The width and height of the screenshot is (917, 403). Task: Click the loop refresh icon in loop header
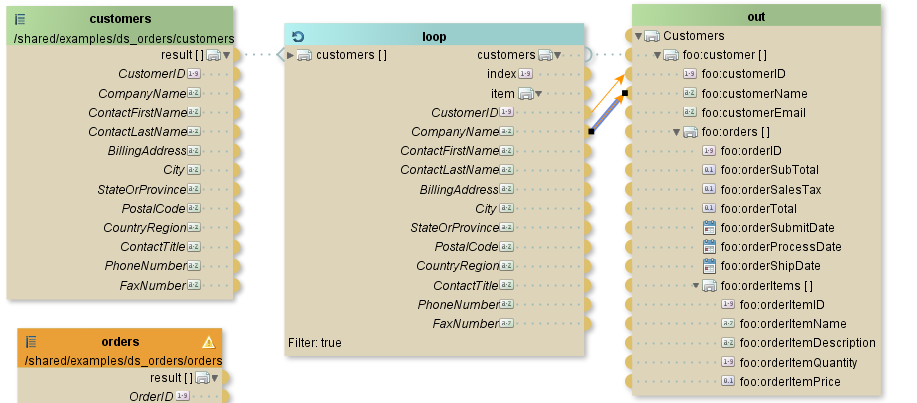tap(298, 37)
